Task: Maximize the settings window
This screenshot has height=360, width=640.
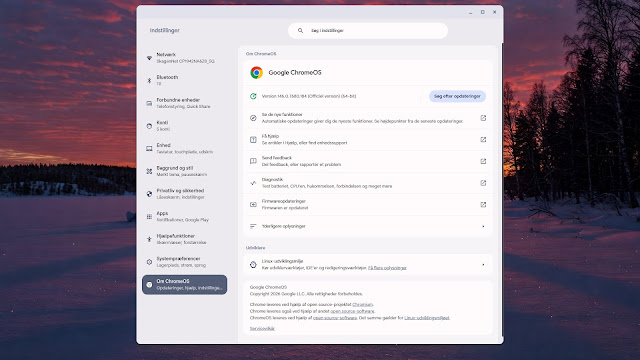Action: point(482,12)
